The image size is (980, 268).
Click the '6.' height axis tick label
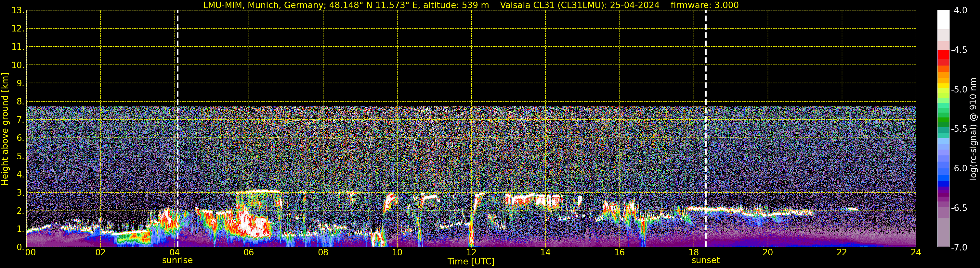click(x=20, y=138)
